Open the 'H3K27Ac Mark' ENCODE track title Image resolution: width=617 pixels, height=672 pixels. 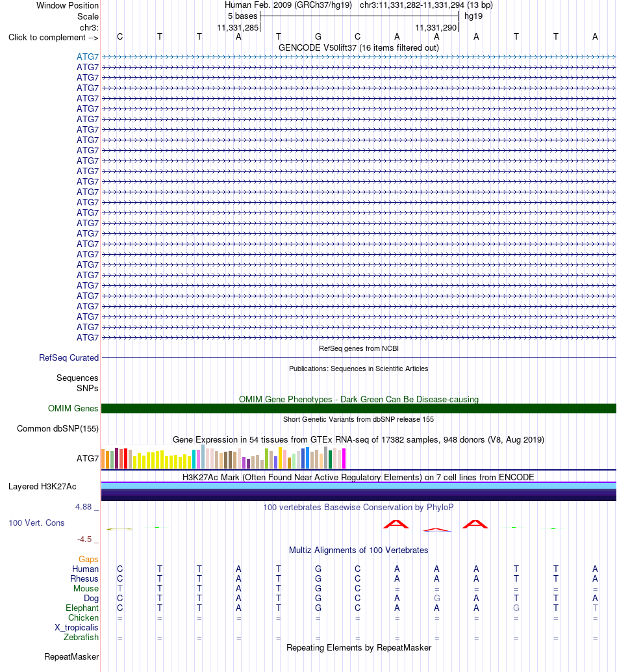point(359,478)
